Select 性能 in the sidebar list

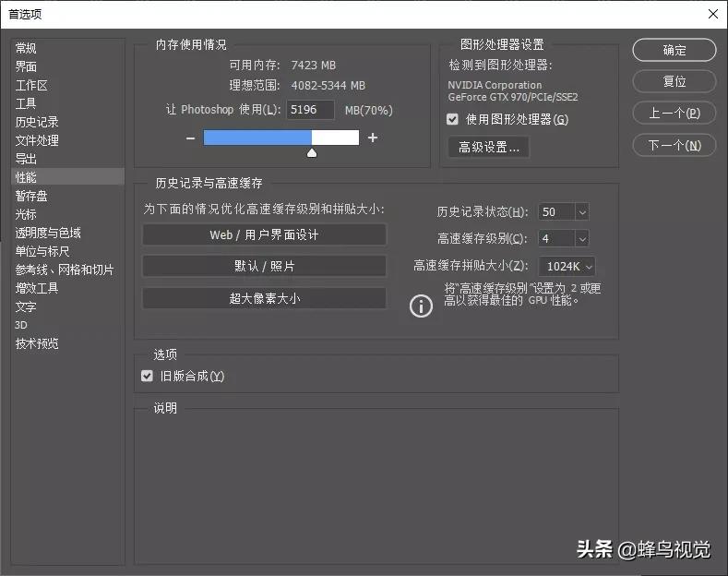click(x=67, y=177)
